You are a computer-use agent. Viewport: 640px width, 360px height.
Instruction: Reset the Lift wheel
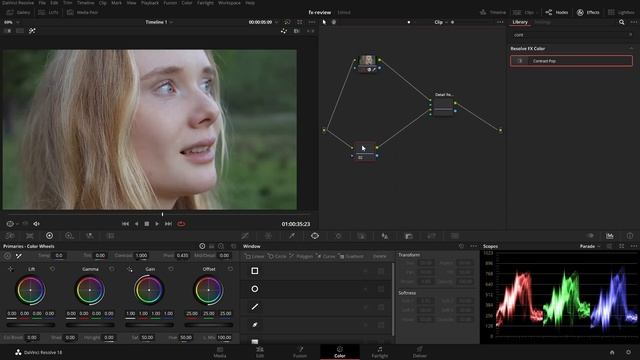click(52, 269)
